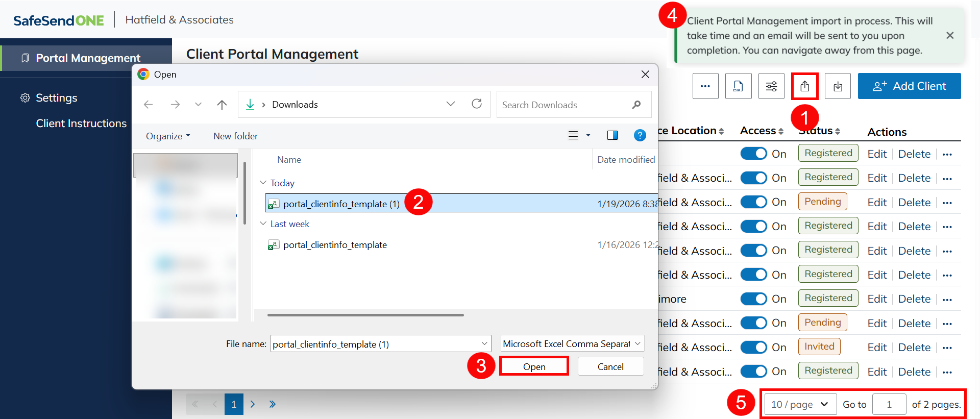
Task: Toggle the preview pane icon
Action: (x=612, y=135)
